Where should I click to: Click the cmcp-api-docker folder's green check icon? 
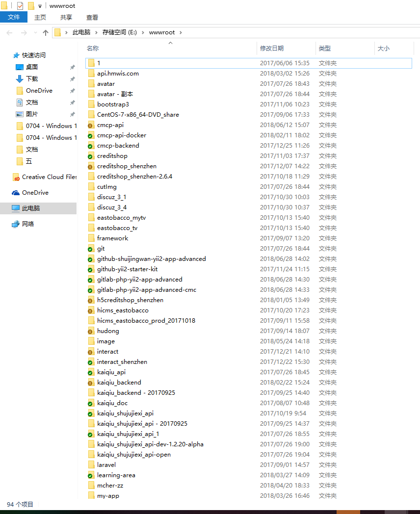(x=90, y=136)
